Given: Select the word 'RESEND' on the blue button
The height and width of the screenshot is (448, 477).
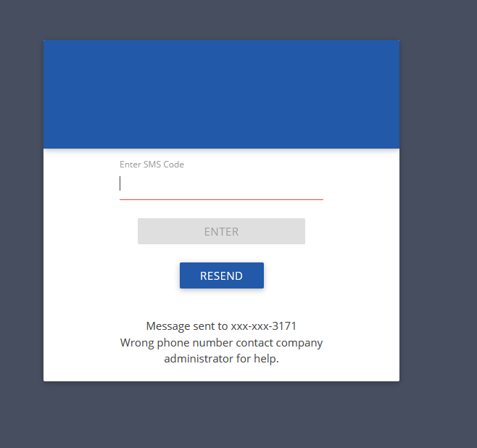Looking at the screenshot, I should pyautogui.click(x=222, y=276).
